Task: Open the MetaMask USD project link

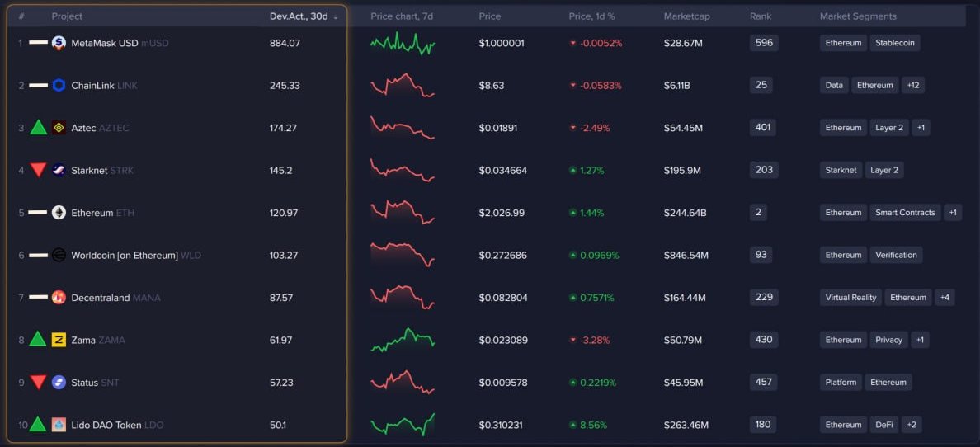Action: 120,43
